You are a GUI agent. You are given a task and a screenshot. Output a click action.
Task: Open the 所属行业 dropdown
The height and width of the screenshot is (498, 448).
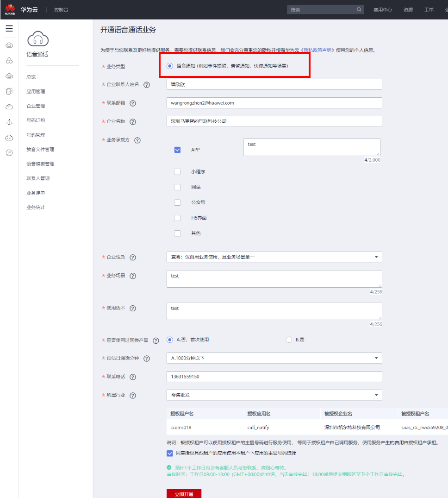point(274,395)
